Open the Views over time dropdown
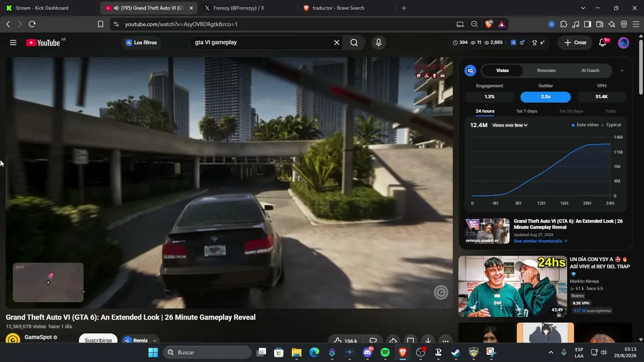The image size is (644, 362). click(x=510, y=125)
